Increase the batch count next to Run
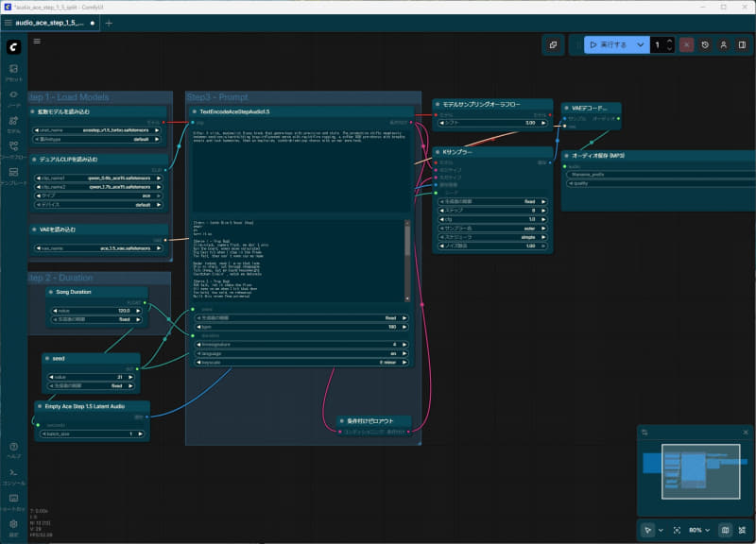756x544 pixels. coord(670,42)
